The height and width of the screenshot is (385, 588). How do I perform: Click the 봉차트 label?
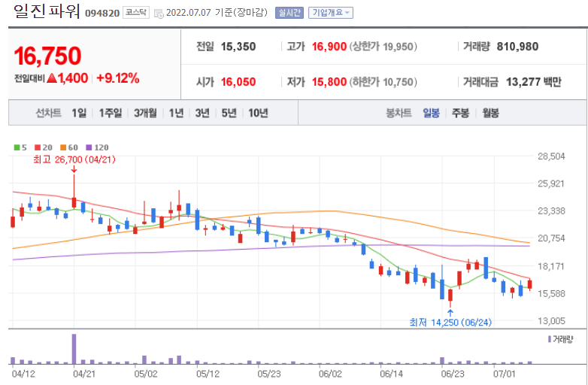point(399,113)
